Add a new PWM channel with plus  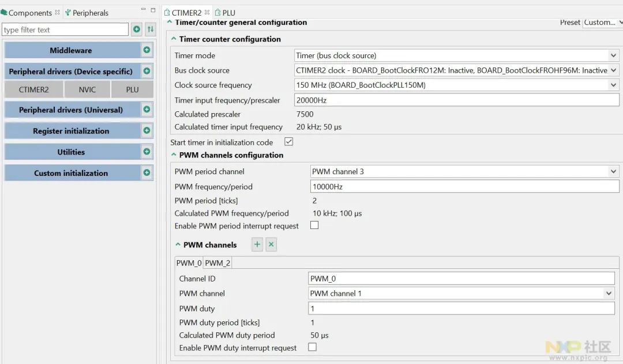[257, 245]
